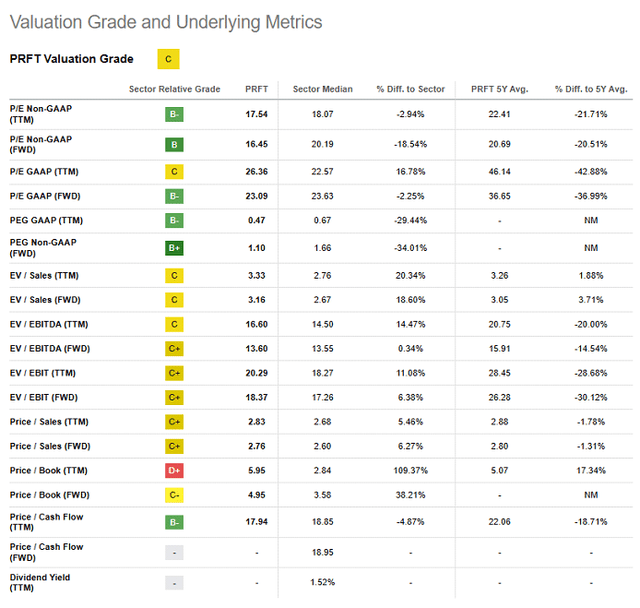Click the 36.65 five-year average value
The width and height of the screenshot is (640, 608).
tap(500, 196)
